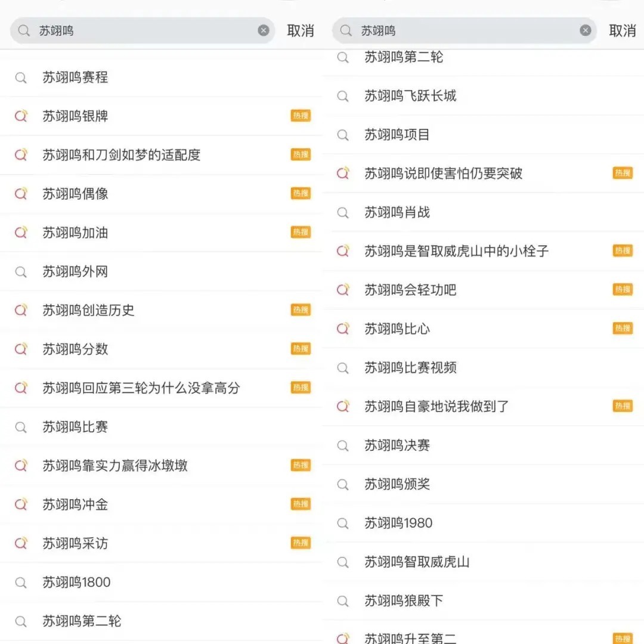Click the hot-search icon beside 苏翊鸣偶像
Screen dimensions: 644x644
pyautogui.click(x=21, y=194)
